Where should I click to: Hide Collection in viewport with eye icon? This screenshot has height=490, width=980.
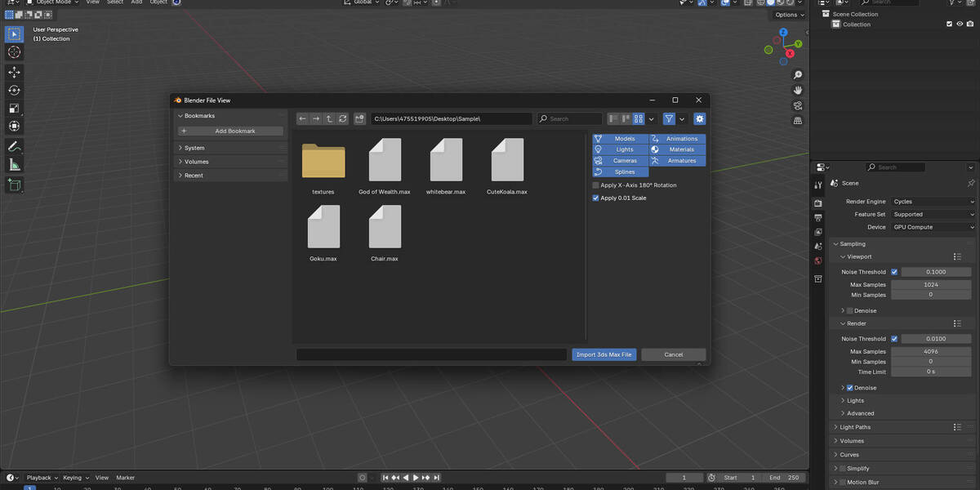[960, 24]
